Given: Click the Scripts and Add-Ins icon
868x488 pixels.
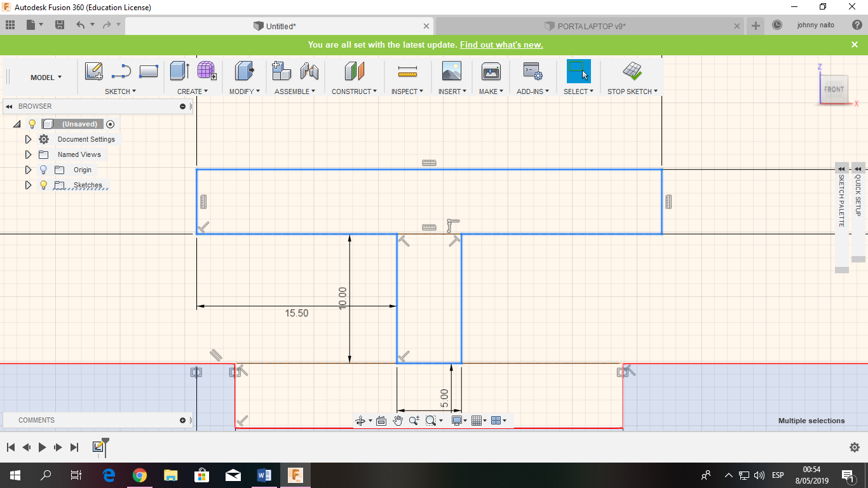Looking at the screenshot, I should point(532,71).
